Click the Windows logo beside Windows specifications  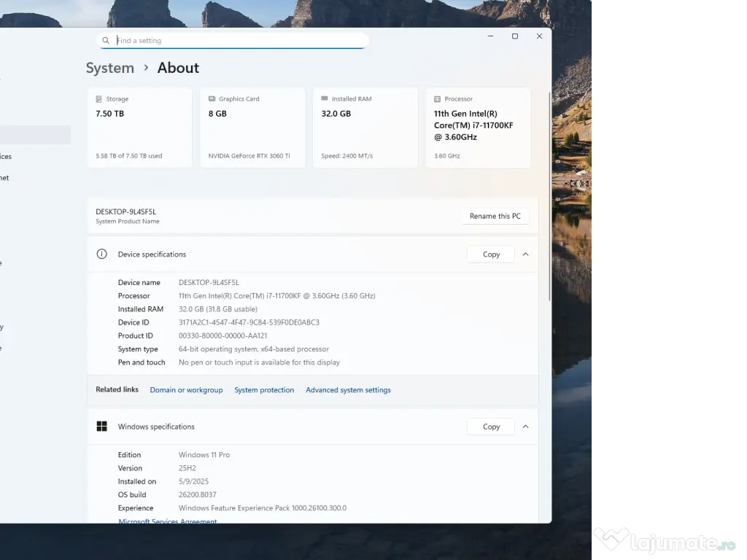click(102, 427)
